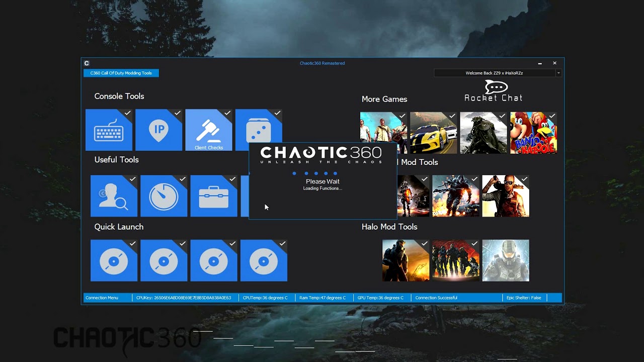Open the dice tile in Console Tools
Screen dimensions: 644x362
259,127
